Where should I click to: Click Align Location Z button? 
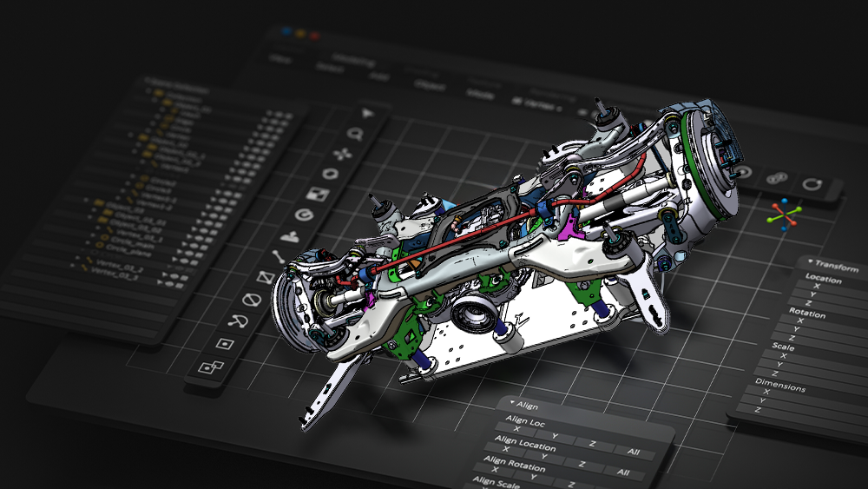582,464
